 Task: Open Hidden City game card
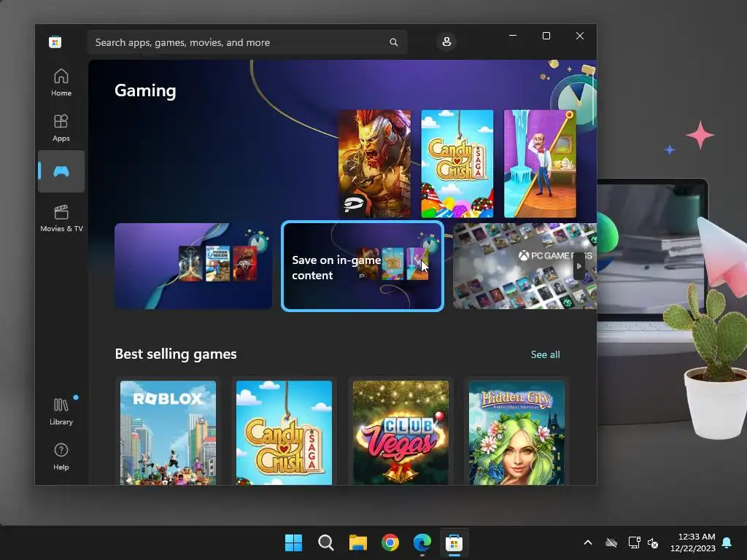tap(517, 432)
